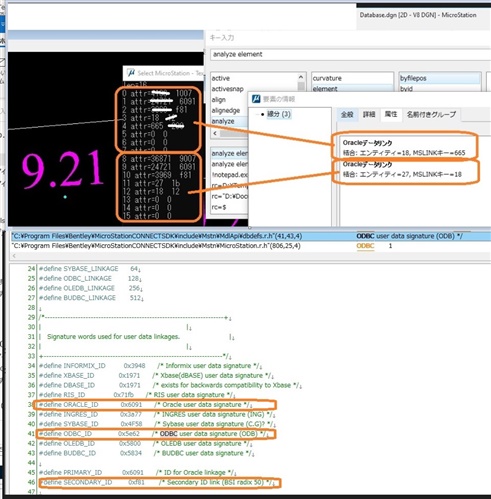The height and width of the screenshot is (499, 491).
Task: Select 'active' in the key-in command list
Action: (x=221, y=78)
